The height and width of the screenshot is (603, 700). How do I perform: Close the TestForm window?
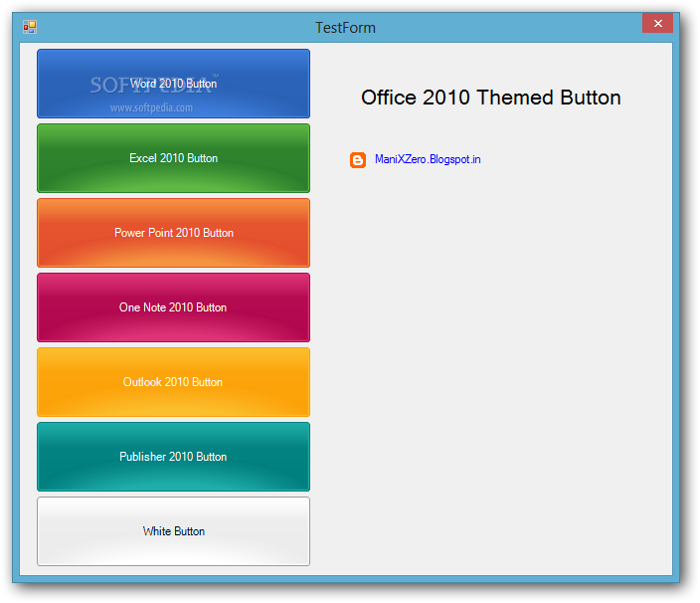[657, 23]
